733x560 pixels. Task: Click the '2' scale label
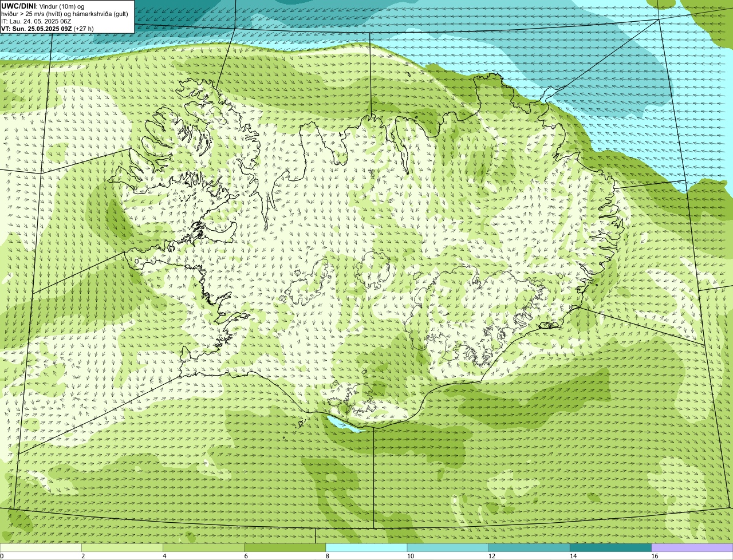click(83, 556)
